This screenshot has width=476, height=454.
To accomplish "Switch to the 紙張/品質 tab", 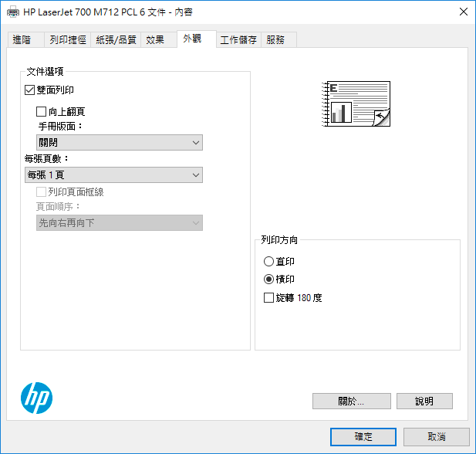I will (x=116, y=40).
